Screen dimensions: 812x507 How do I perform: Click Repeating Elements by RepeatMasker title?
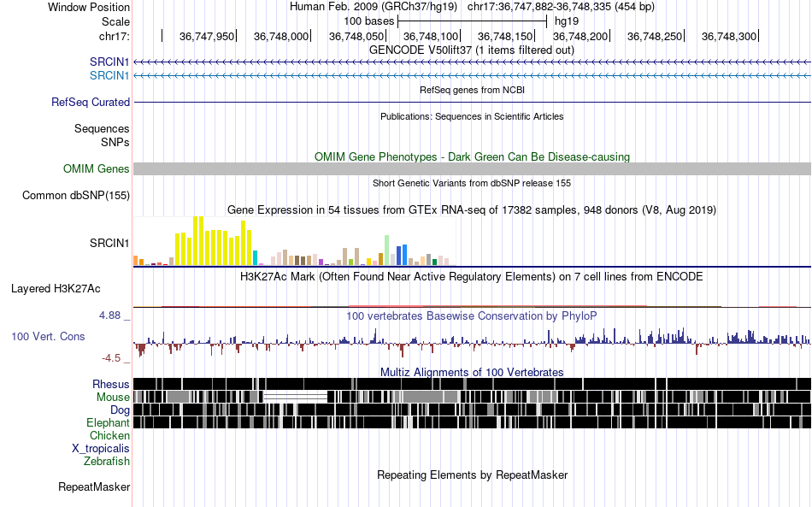[x=472, y=475]
